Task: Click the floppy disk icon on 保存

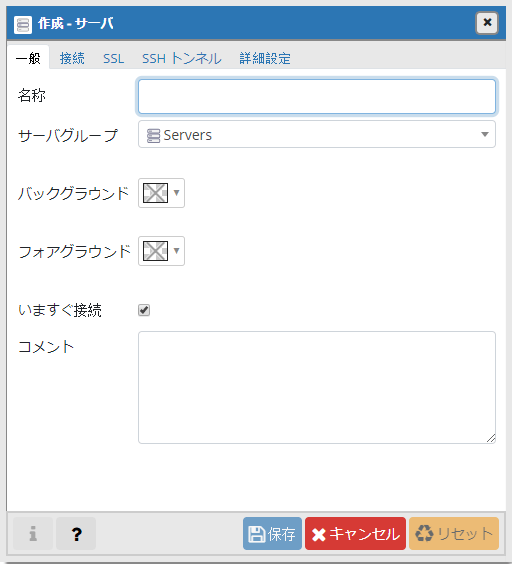Action: tap(257, 534)
